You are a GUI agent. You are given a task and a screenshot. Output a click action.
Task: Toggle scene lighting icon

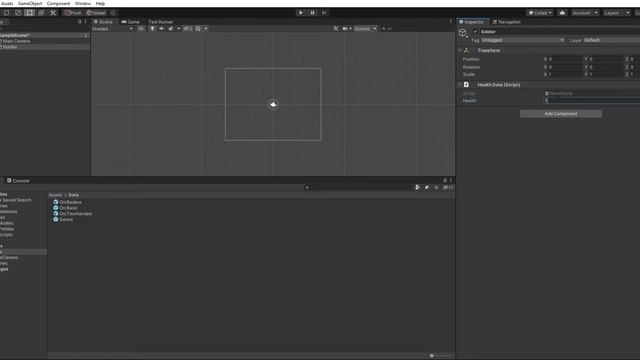[x=152, y=29]
